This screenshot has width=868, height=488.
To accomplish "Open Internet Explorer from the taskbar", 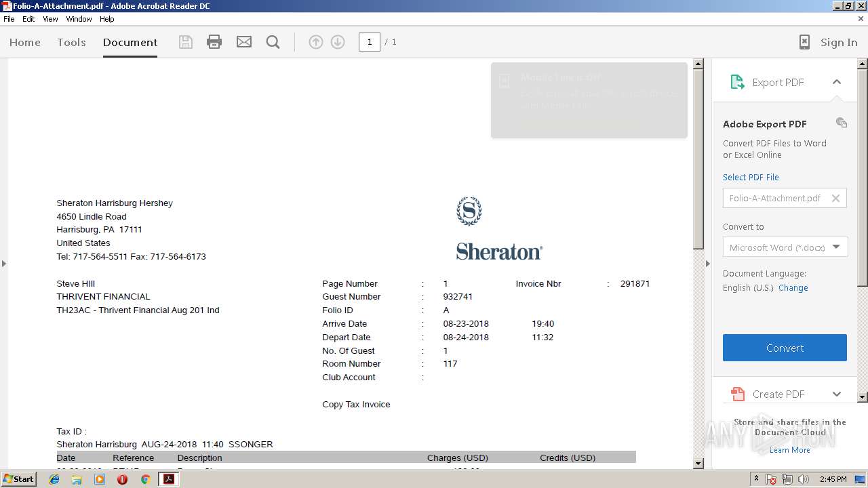I will (54, 479).
